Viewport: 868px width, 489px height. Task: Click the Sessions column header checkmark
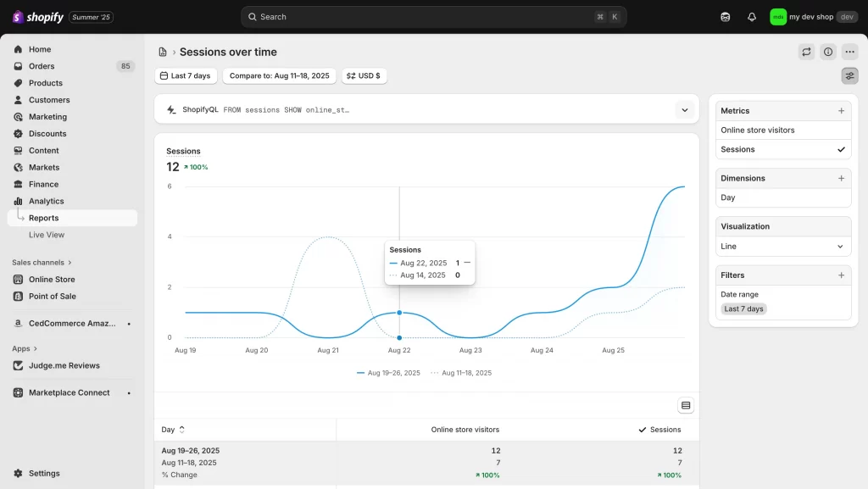[643, 430]
